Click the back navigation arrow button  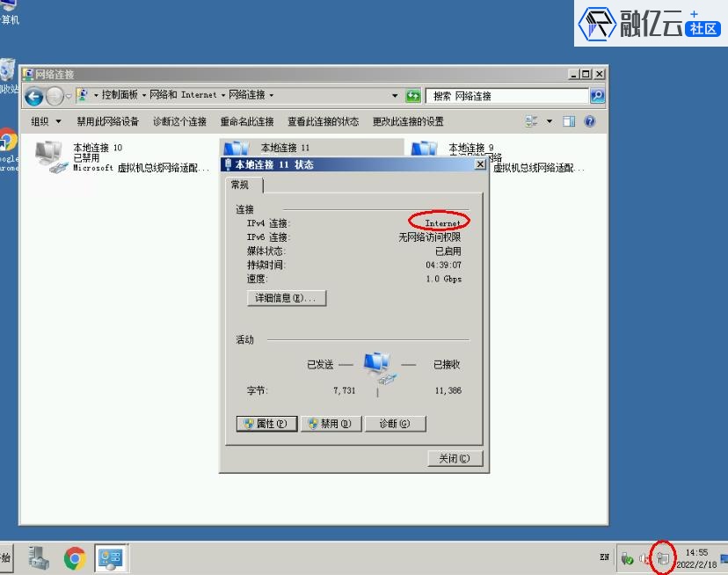pyautogui.click(x=34, y=96)
